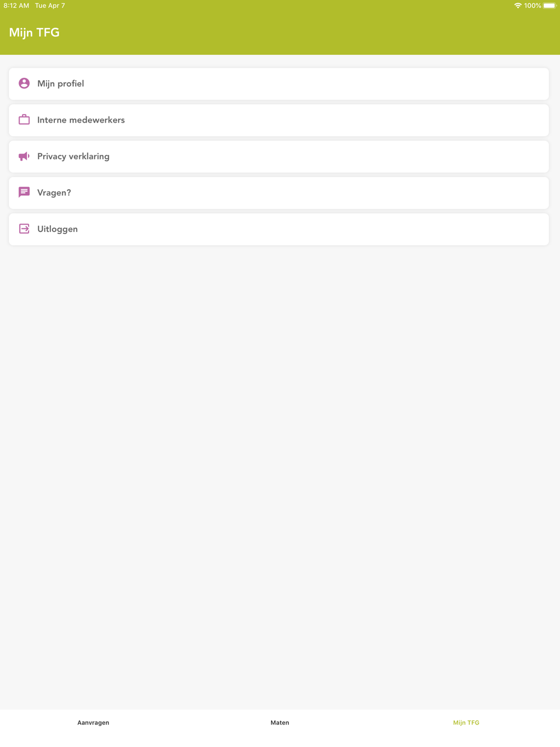Tap the megaphone icon beside Privacy verklaring

click(24, 156)
